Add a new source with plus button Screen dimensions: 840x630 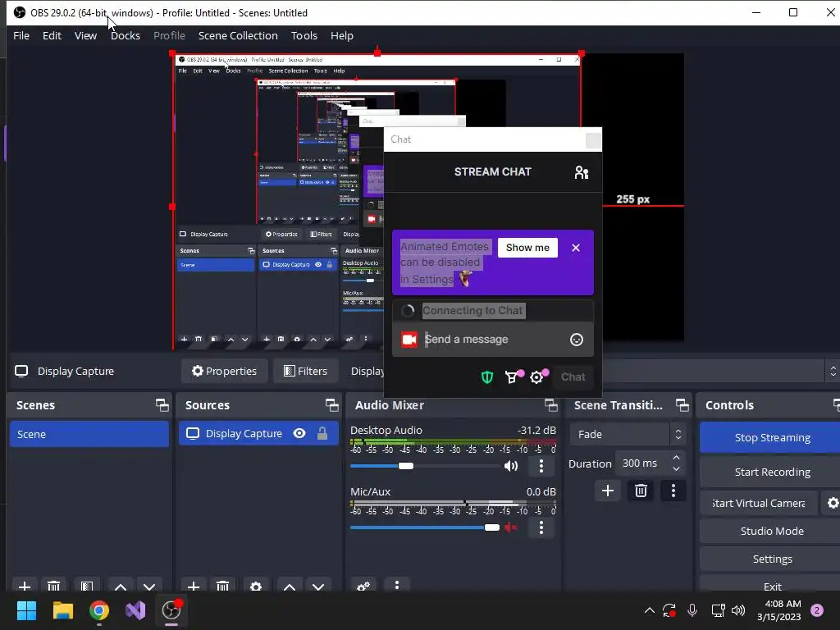(x=194, y=586)
